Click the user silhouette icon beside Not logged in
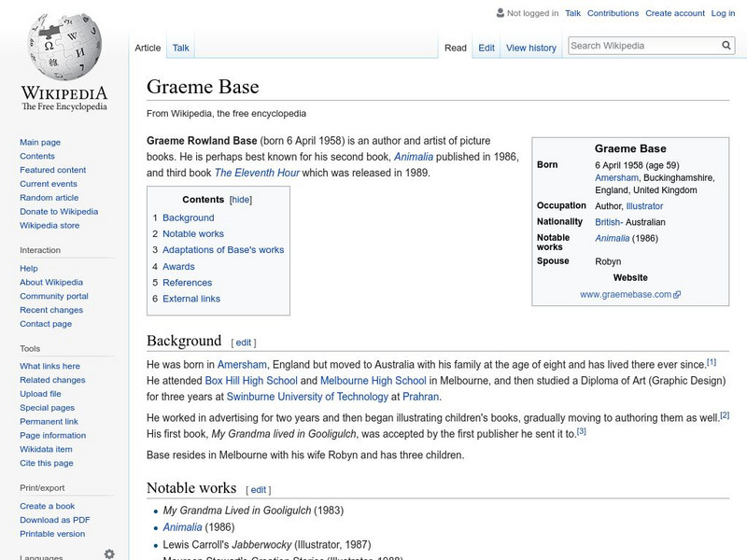 coord(500,13)
